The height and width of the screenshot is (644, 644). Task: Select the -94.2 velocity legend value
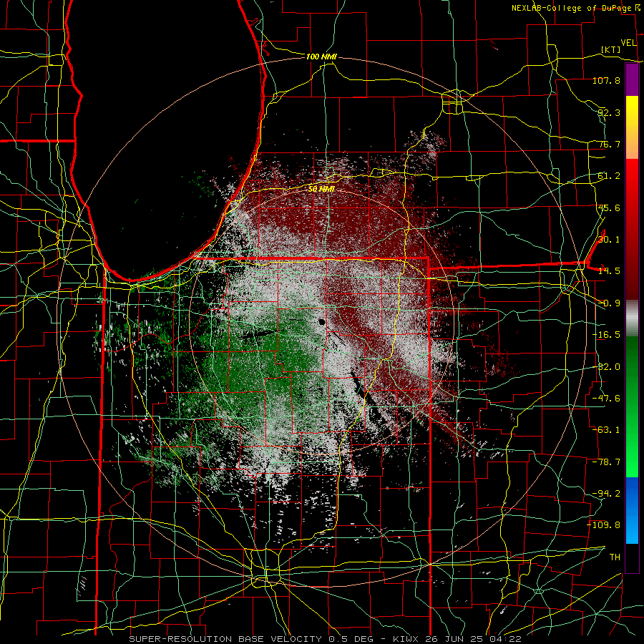tap(606, 494)
